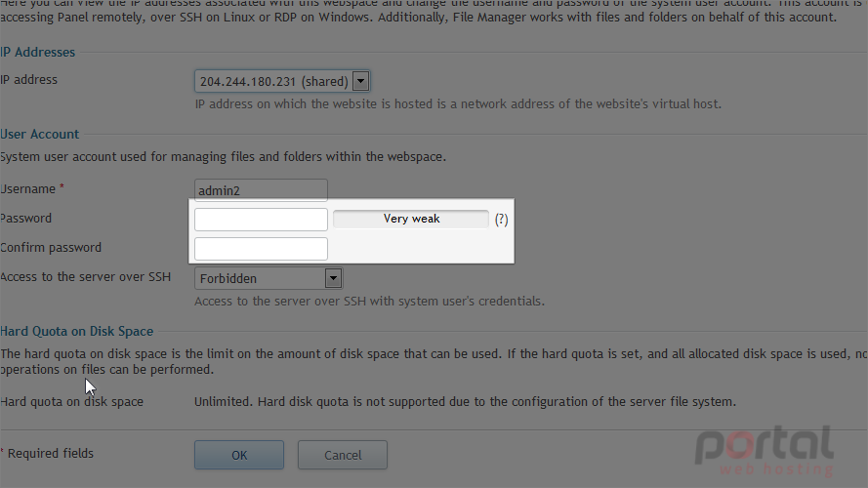Click the IP Addresses section heading
Viewport: 868px width, 488px height.
(x=38, y=52)
